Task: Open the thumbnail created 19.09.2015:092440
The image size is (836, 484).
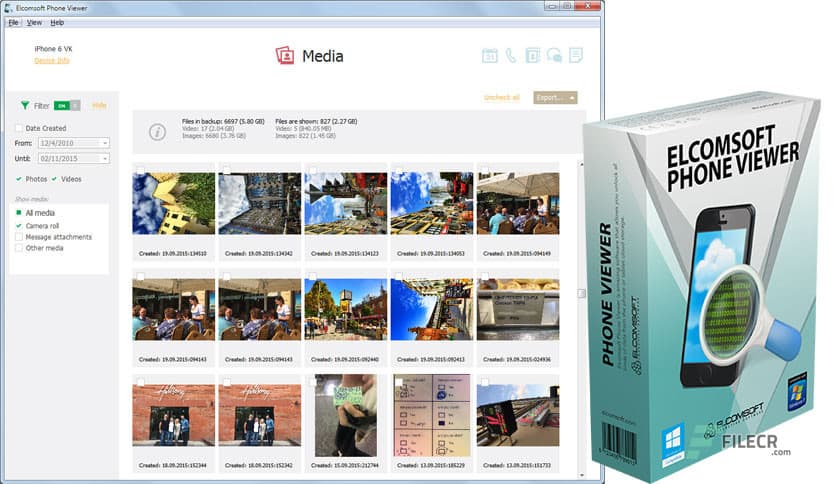Action: [345, 309]
